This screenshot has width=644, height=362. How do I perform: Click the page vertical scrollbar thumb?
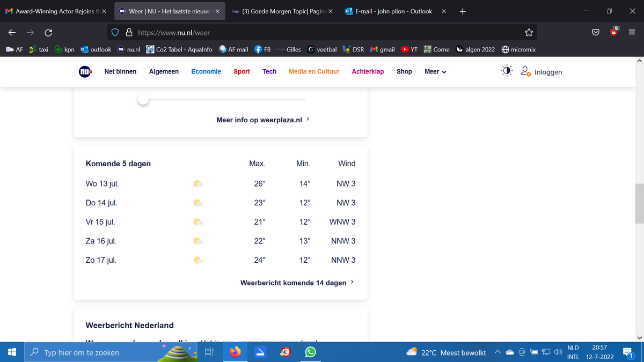click(639, 203)
